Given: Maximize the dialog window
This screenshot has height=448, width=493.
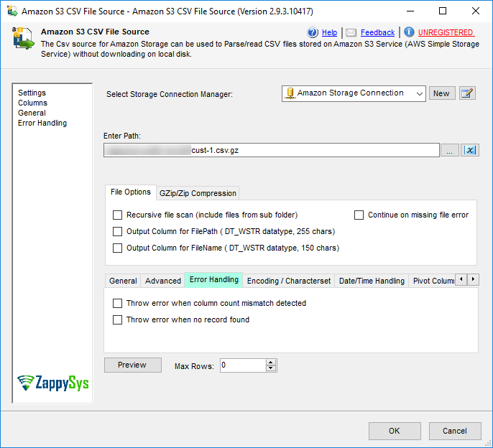Looking at the screenshot, I should (x=443, y=11).
